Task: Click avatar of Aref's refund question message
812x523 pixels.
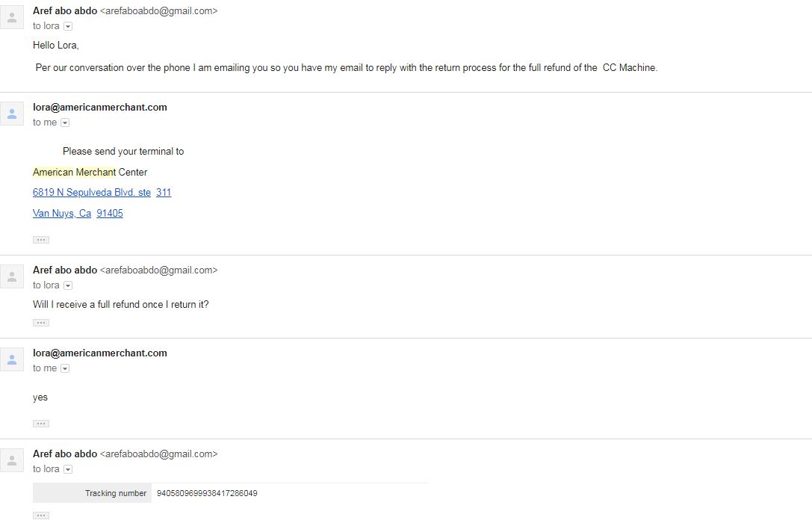Action: click(x=11, y=276)
